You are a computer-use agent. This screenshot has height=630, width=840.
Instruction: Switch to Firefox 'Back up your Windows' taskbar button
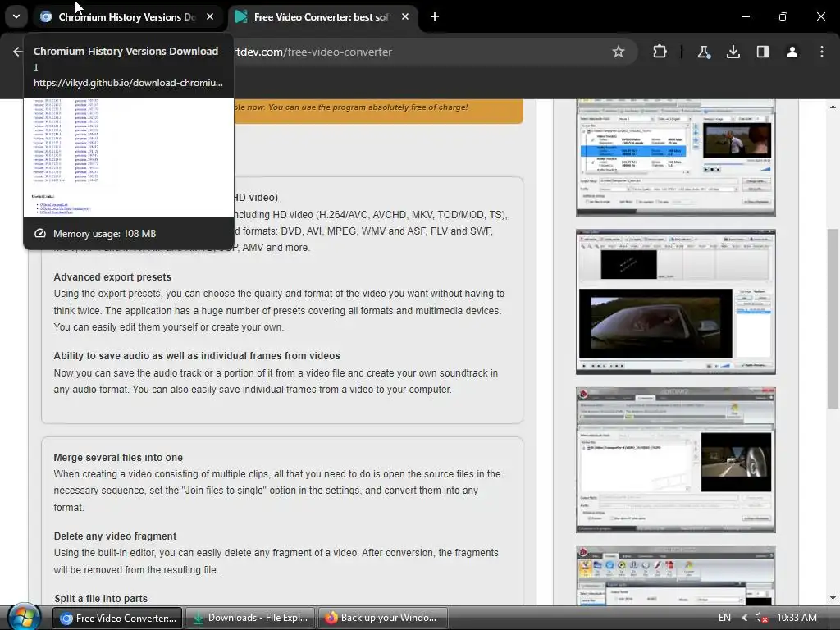pos(382,618)
